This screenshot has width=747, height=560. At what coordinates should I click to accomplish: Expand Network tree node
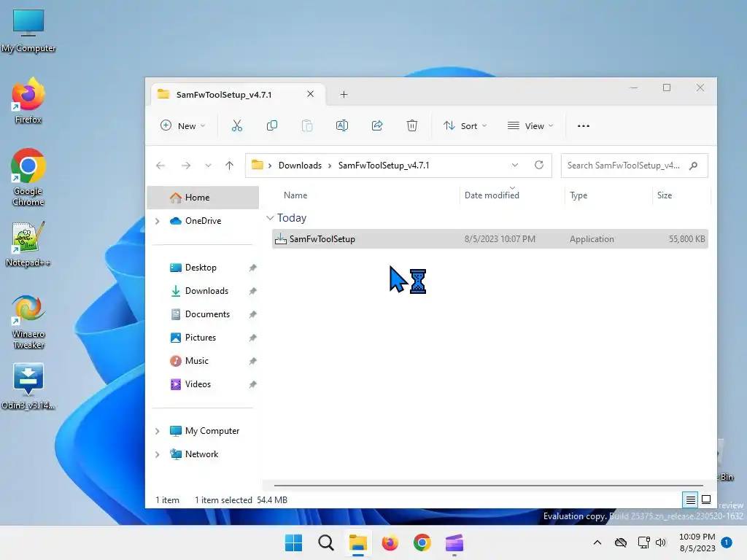point(158,454)
